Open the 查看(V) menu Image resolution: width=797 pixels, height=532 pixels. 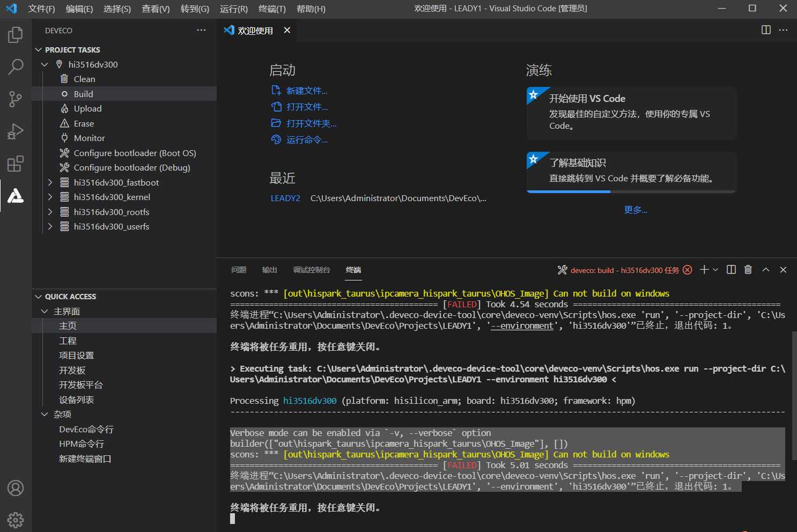coord(156,9)
